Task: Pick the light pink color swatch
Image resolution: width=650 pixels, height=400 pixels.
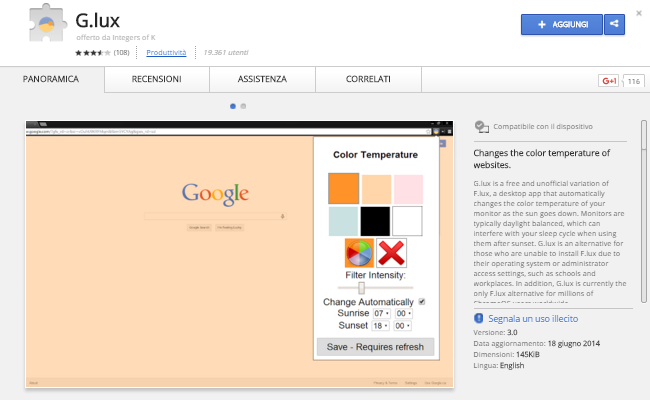Action: (408, 189)
